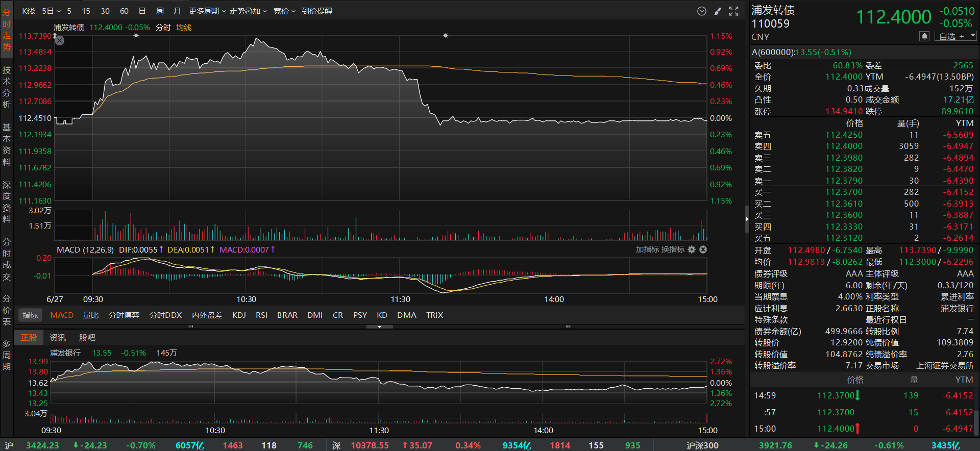The height and width of the screenshot is (451, 980).
Task: Switch to the KDJ indicator tab
Action: coord(239,315)
